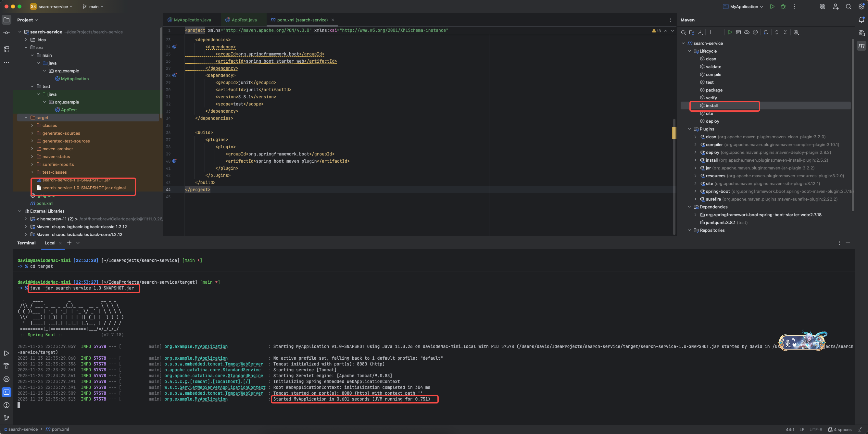Switch to the MyApplication.java tab
868x434 pixels.
[192, 20]
